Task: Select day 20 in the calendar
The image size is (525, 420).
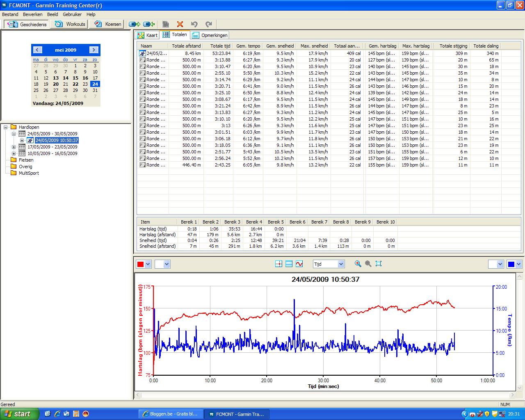Action: tap(56, 84)
